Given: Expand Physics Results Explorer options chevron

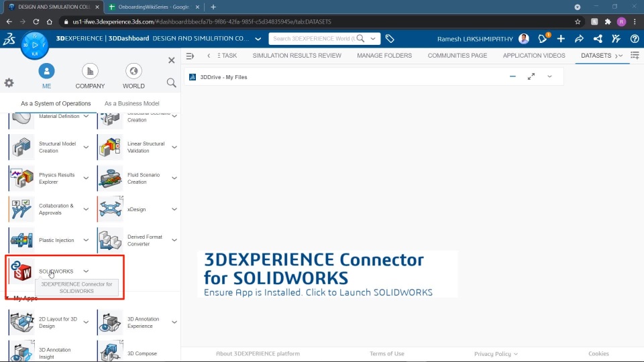Looking at the screenshot, I should click(x=86, y=178).
